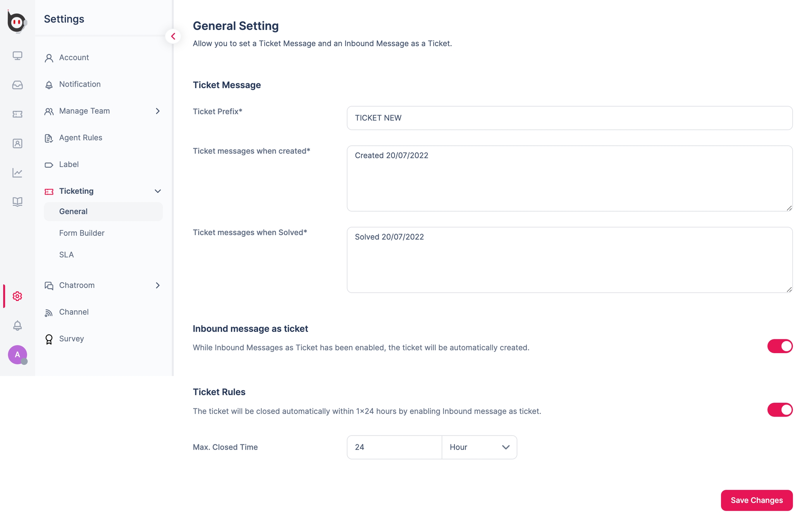Viewport: 812px width, 530px height.
Task: Click the settings gear icon
Action: [x=17, y=296]
